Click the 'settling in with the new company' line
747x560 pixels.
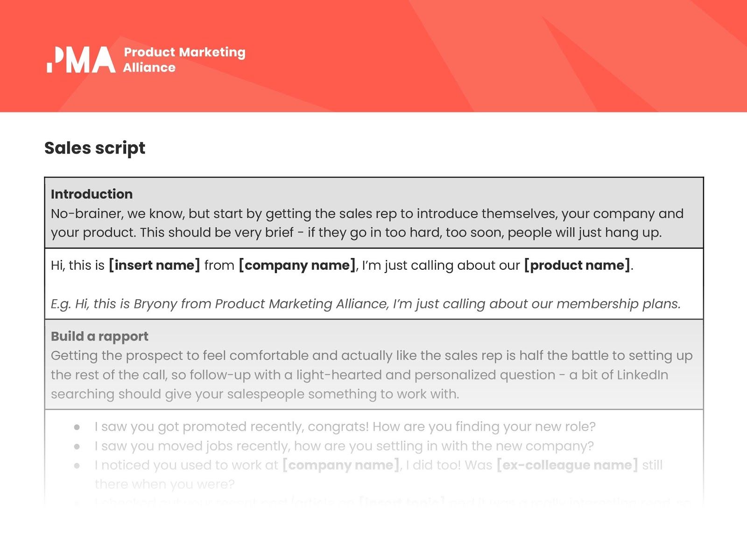[344, 446]
